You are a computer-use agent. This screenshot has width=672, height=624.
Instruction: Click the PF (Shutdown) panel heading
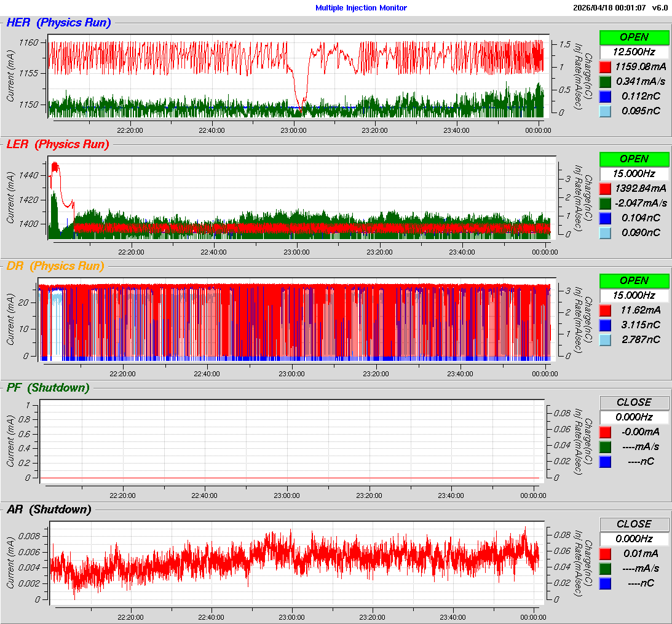47,388
